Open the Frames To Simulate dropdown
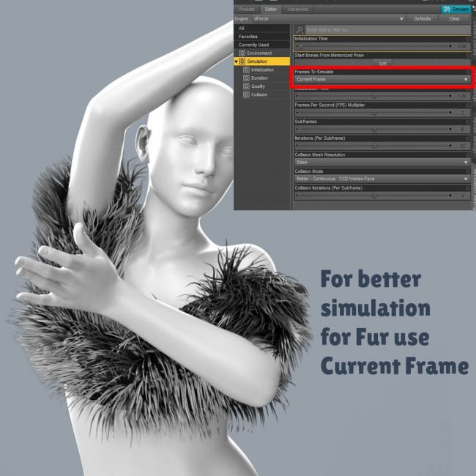Viewport: 476px width, 476px height. point(382,79)
